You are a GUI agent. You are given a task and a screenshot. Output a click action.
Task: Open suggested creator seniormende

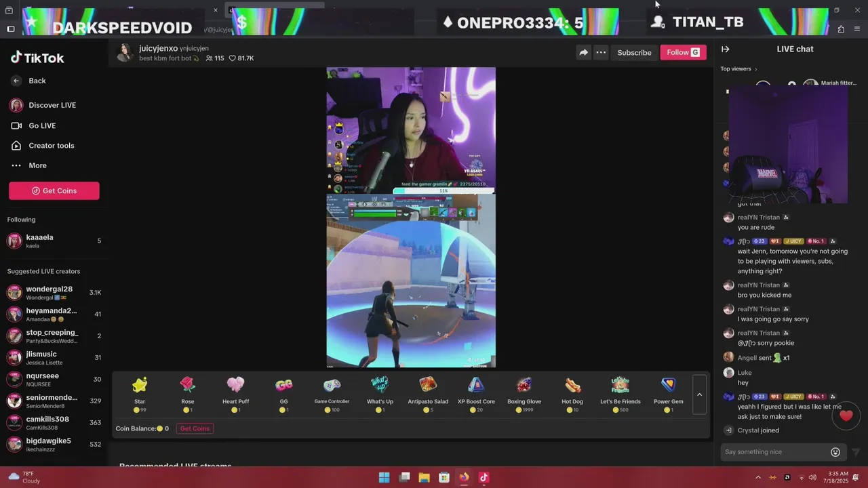tap(54, 401)
